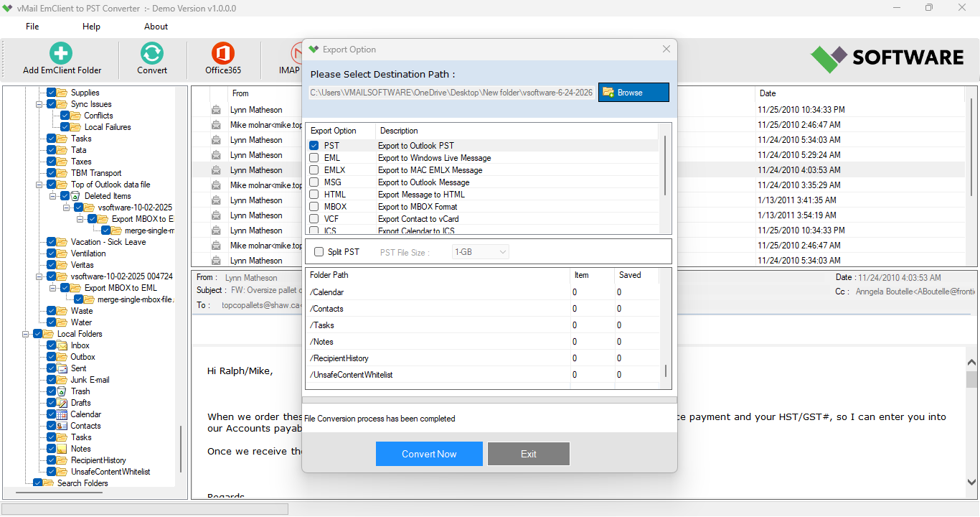Click the folder tree vertical scrollbar
This screenshot has width=980, height=517.
(181, 449)
